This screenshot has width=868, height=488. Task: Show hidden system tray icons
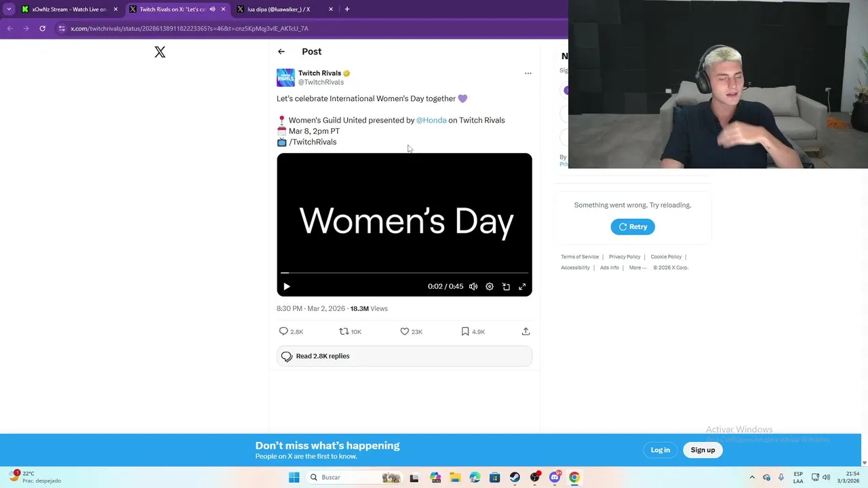coord(751,477)
